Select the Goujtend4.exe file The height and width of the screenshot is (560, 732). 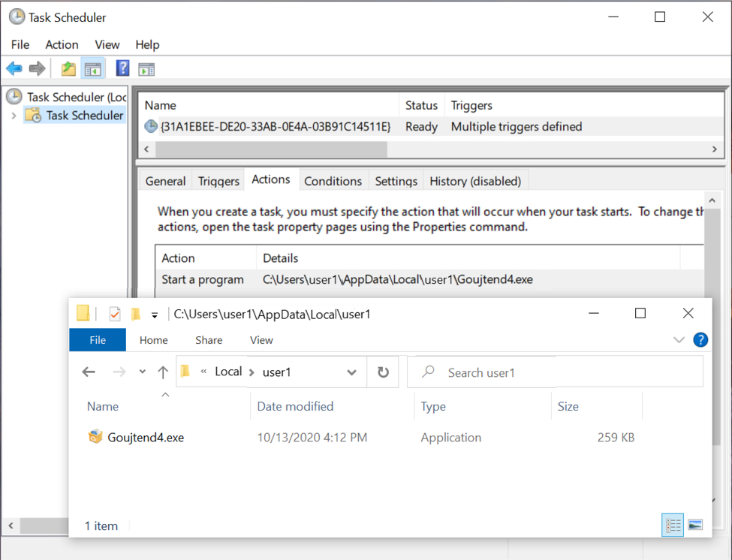(146, 438)
